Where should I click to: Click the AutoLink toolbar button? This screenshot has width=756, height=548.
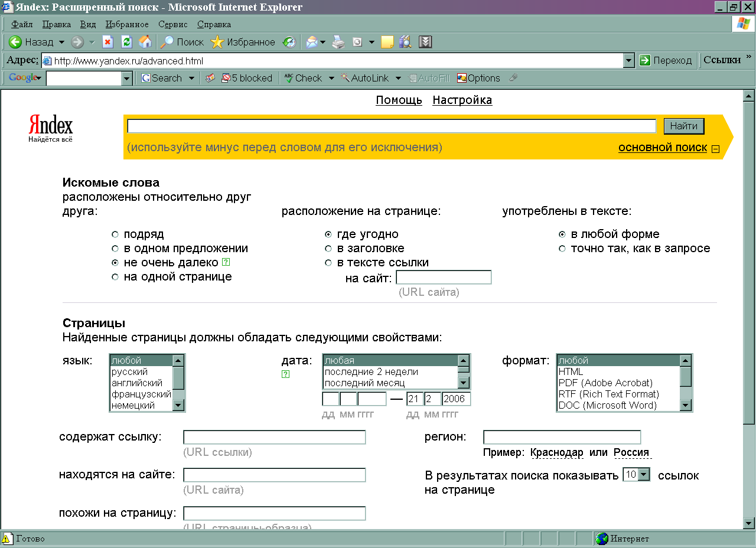pos(364,78)
